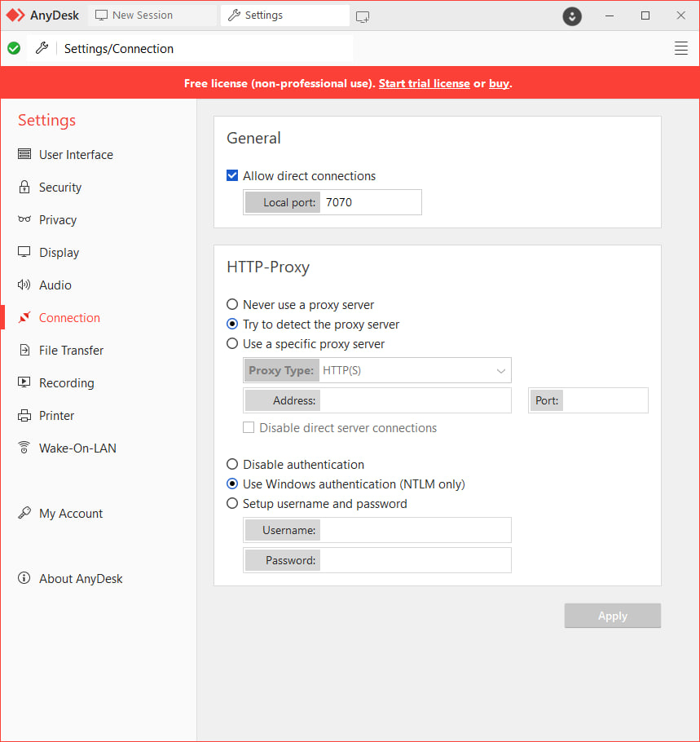Click the wrench icon beside Settings/Connection
Image resolution: width=700 pixels, height=742 pixels.
[42, 49]
